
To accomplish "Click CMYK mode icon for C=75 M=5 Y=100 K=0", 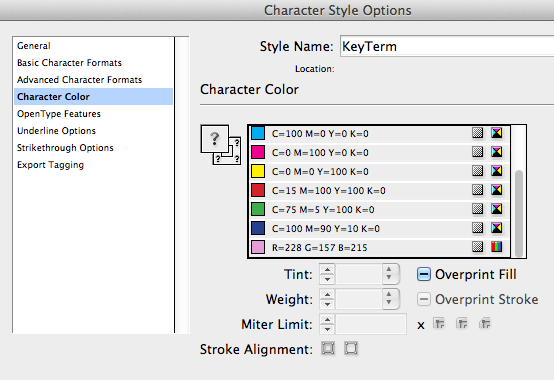I will point(496,209).
